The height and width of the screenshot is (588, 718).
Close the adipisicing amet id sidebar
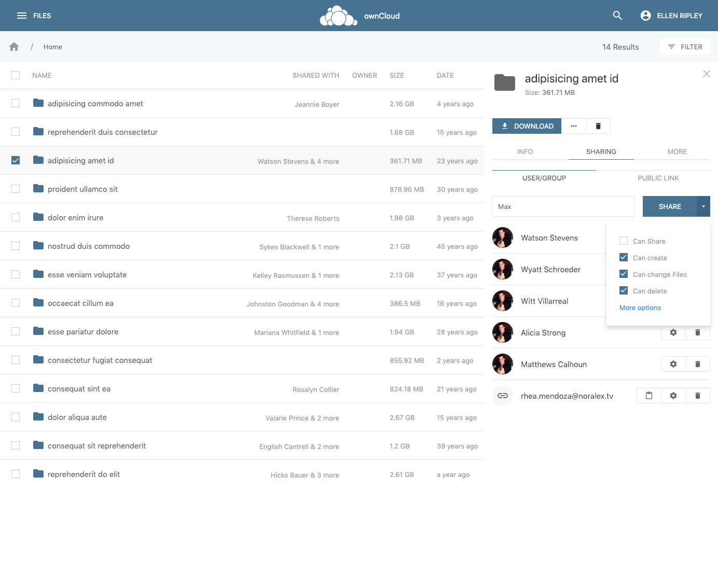[707, 74]
